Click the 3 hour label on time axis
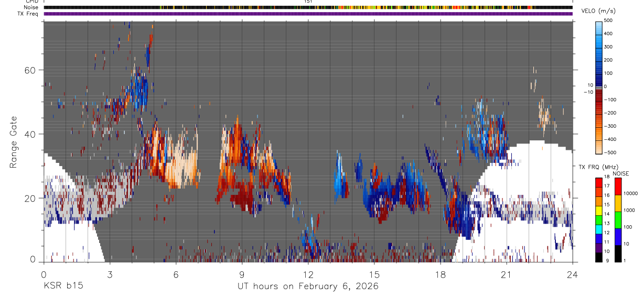644x297 pixels. [110, 274]
